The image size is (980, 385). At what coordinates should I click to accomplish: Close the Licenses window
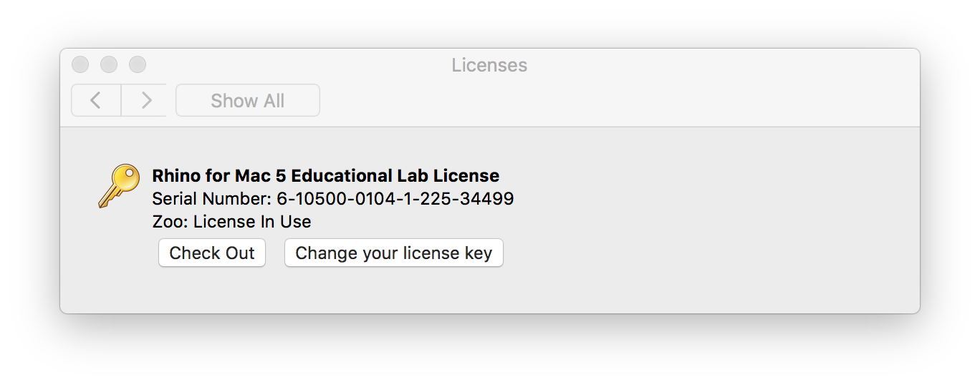pyautogui.click(x=80, y=64)
